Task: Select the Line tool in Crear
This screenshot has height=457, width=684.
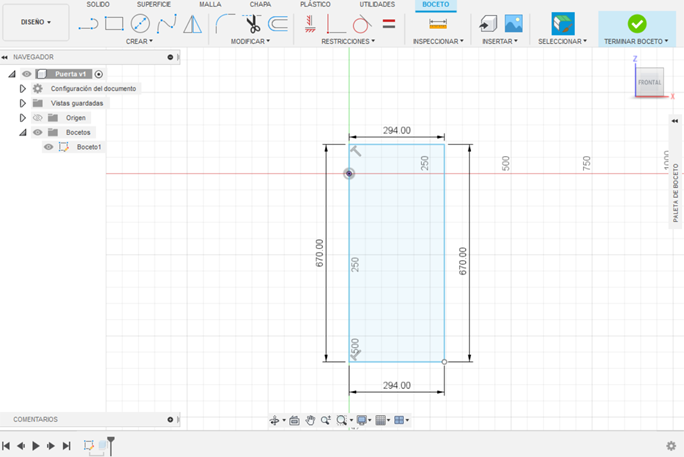Action: coord(88,24)
